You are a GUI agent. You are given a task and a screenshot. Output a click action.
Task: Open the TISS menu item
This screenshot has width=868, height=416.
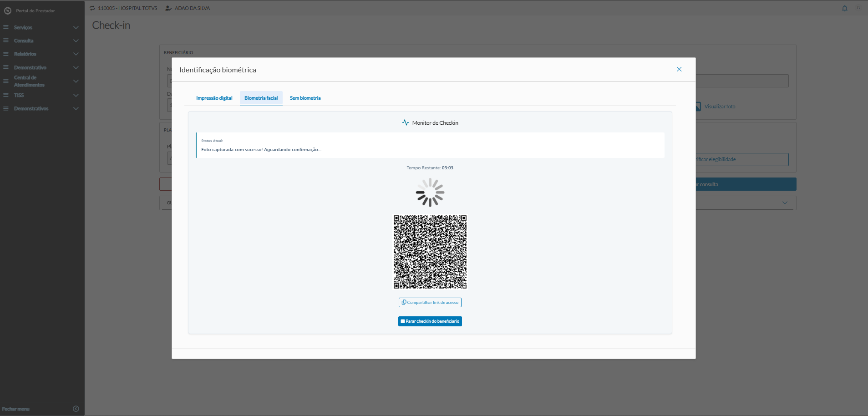click(x=19, y=96)
